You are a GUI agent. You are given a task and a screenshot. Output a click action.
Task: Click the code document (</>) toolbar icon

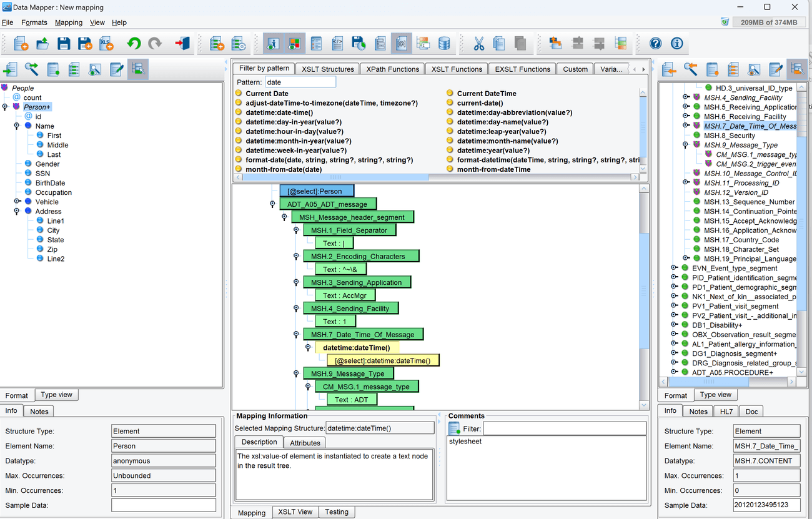337,44
